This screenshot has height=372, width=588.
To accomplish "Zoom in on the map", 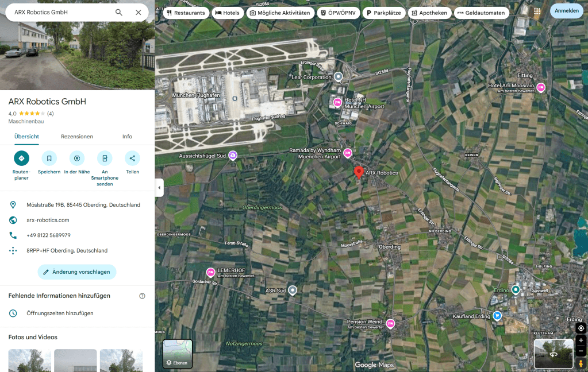I will pyautogui.click(x=581, y=340).
